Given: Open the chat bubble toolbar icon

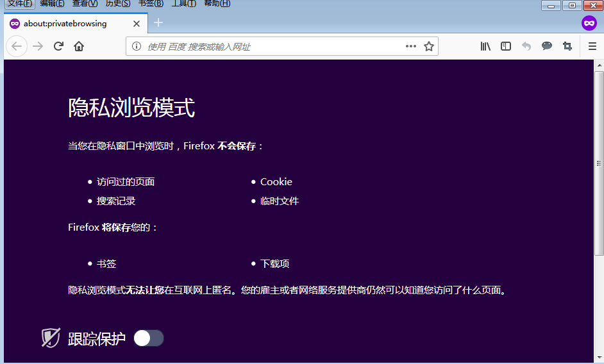Looking at the screenshot, I should click(x=546, y=46).
